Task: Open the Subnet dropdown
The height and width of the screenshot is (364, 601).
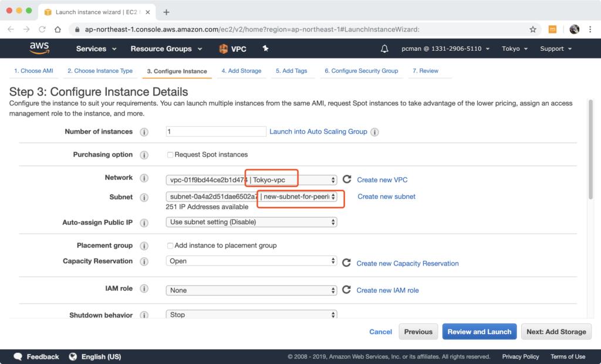Action: tap(251, 197)
